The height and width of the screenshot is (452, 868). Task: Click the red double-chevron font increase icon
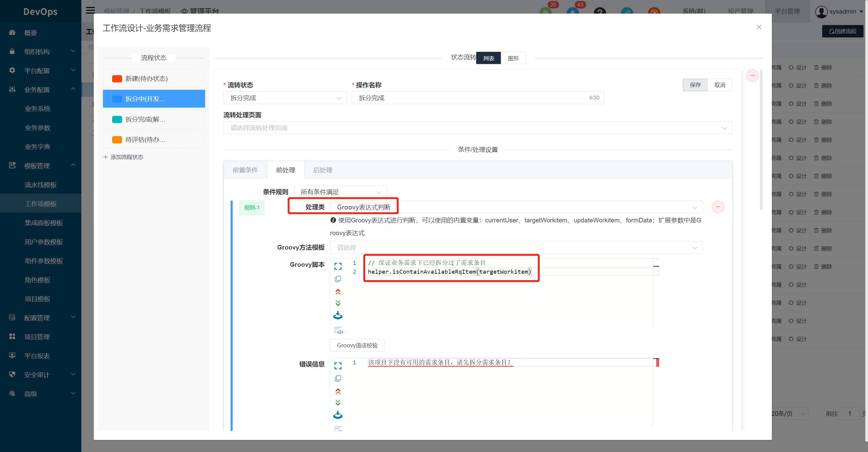(x=338, y=292)
